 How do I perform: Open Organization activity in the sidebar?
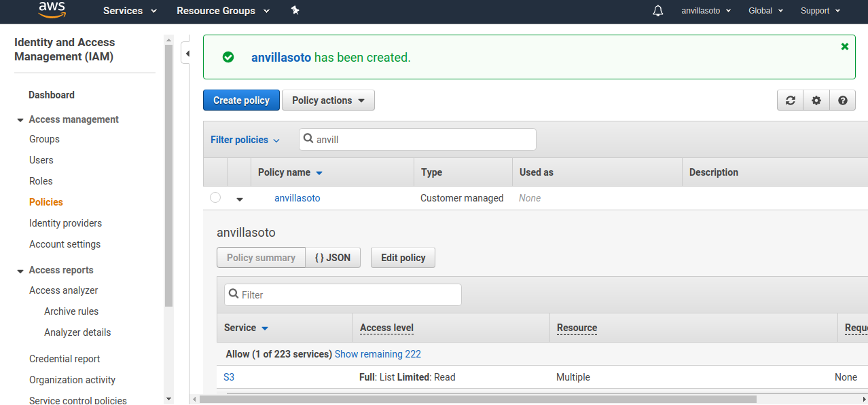(72, 380)
